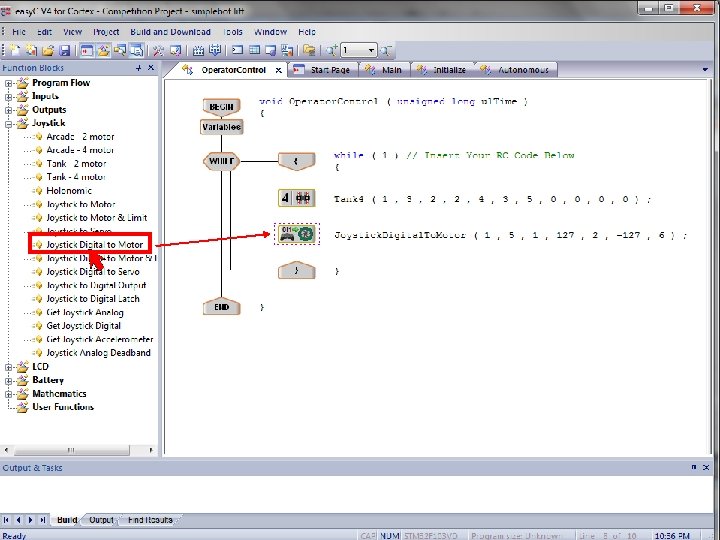
Task: Expand the LCD tree node
Action: (x=8, y=367)
